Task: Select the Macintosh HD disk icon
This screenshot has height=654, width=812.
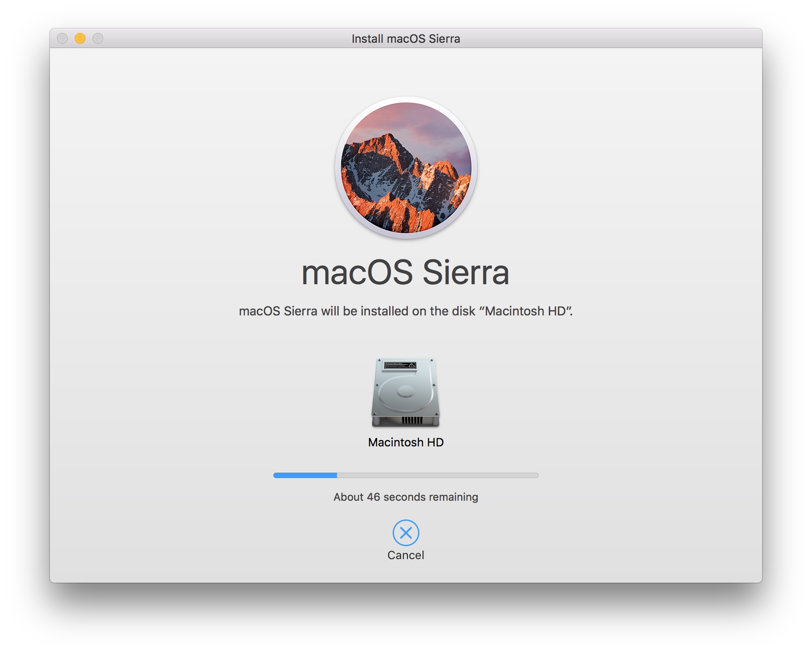Action: click(x=406, y=392)
